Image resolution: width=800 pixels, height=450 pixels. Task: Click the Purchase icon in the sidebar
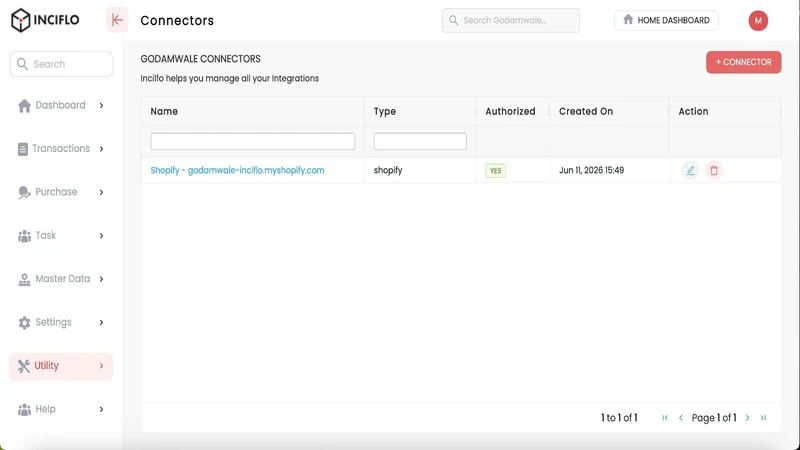tap(24, 192)
